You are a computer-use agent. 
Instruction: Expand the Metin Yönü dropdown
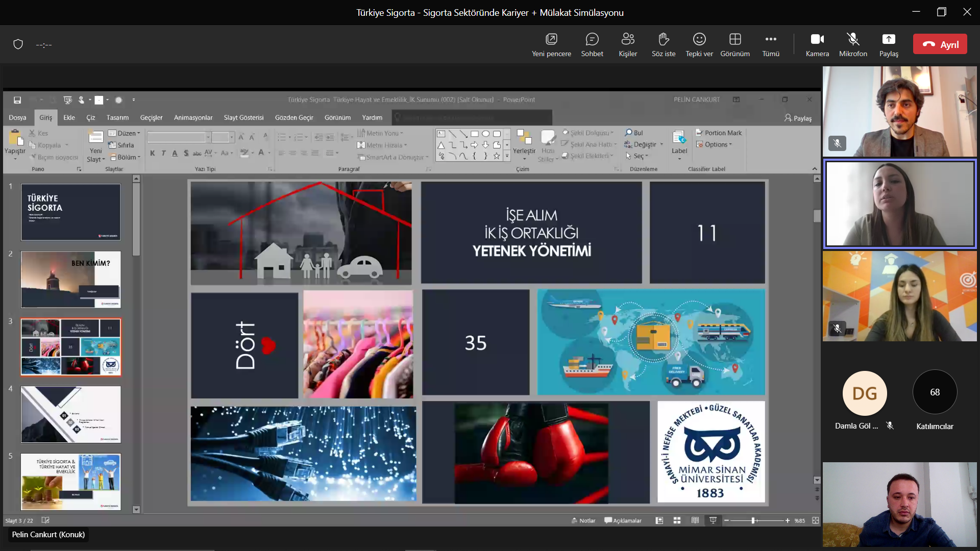380,133
